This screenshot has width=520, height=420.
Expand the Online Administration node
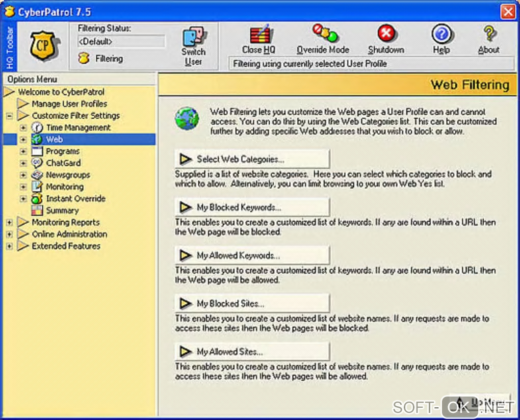10,234
